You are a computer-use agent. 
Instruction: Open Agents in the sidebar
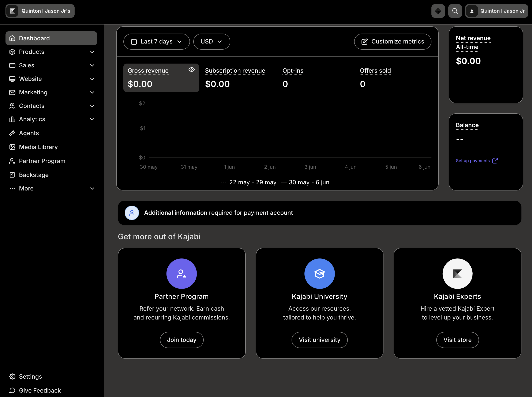click(51, 133)
